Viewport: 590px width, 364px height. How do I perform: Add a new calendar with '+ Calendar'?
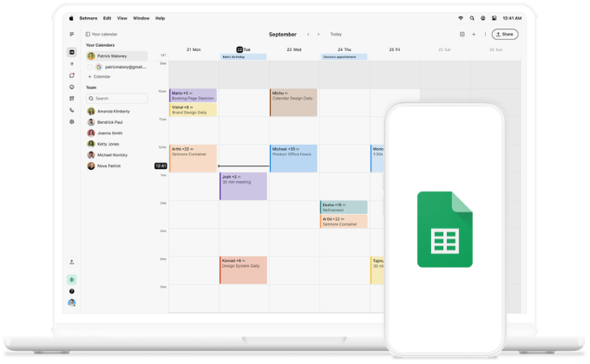pos(99,77)
